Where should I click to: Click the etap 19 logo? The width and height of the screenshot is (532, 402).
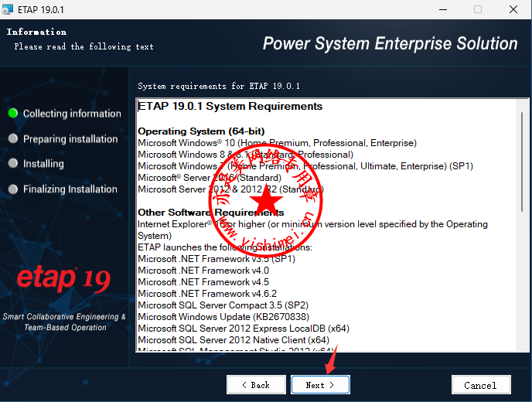(x=64, y=279)
